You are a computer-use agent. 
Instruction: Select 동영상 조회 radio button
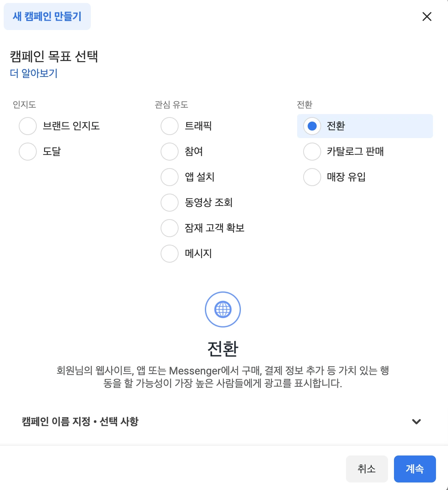(170, 203)
